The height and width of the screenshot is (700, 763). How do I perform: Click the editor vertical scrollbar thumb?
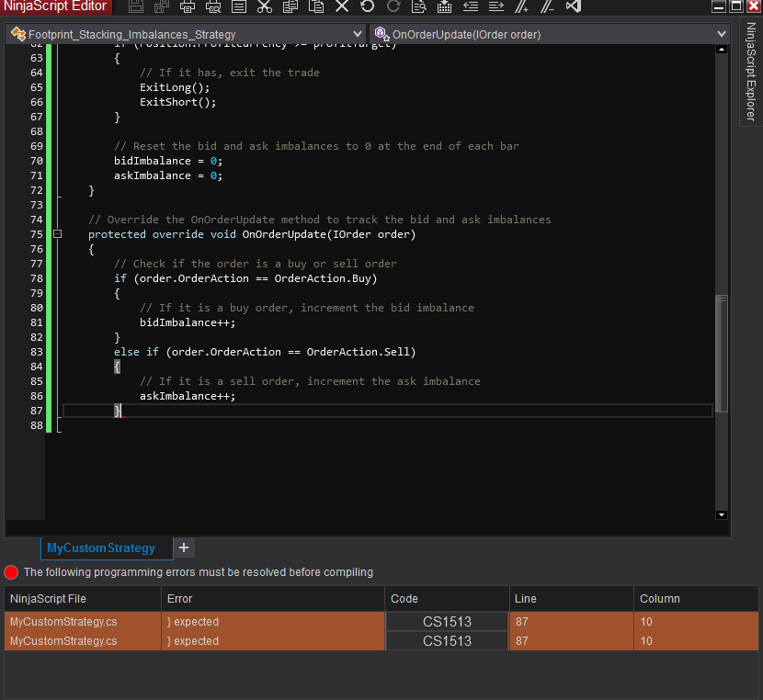pos(722,354)
